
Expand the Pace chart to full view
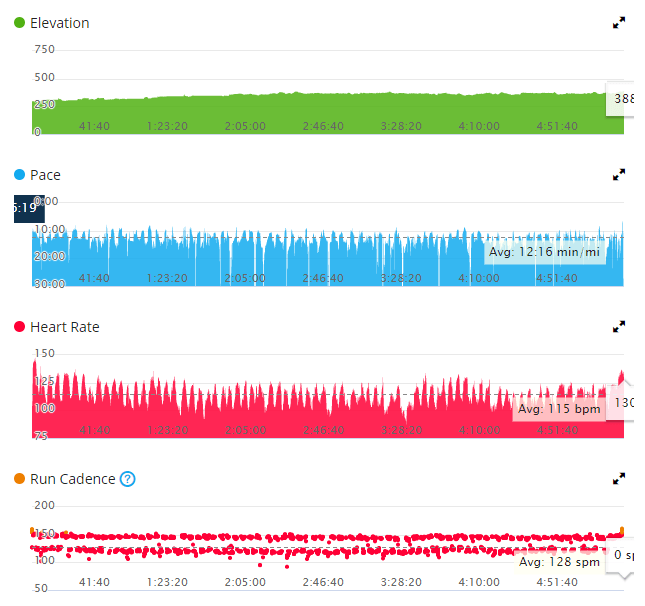[x=619, y=174]
